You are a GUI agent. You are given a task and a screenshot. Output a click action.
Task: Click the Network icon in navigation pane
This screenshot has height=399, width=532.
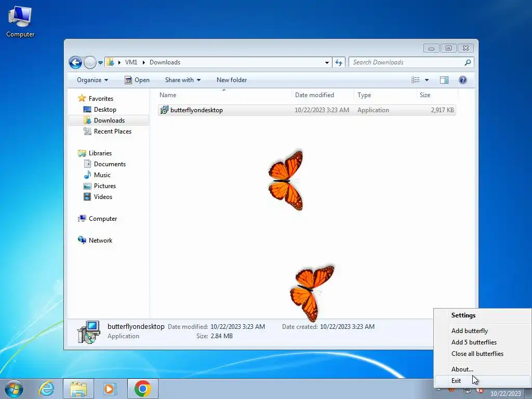pos(82,240)
